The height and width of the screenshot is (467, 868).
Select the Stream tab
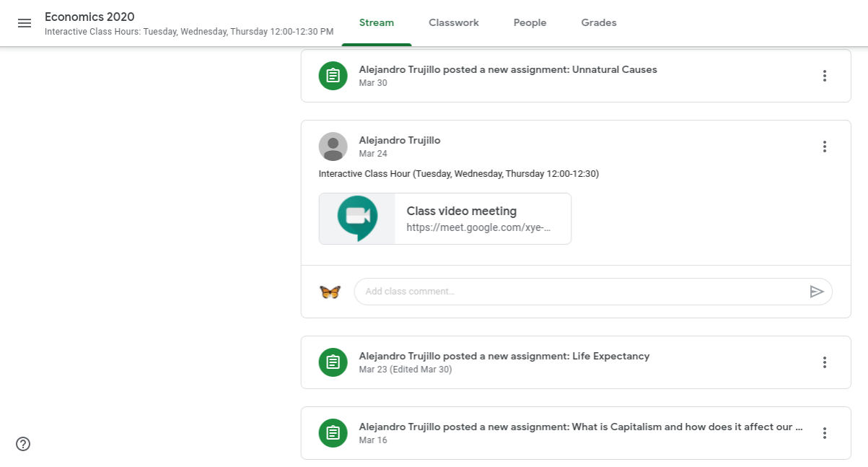point(377,23)
